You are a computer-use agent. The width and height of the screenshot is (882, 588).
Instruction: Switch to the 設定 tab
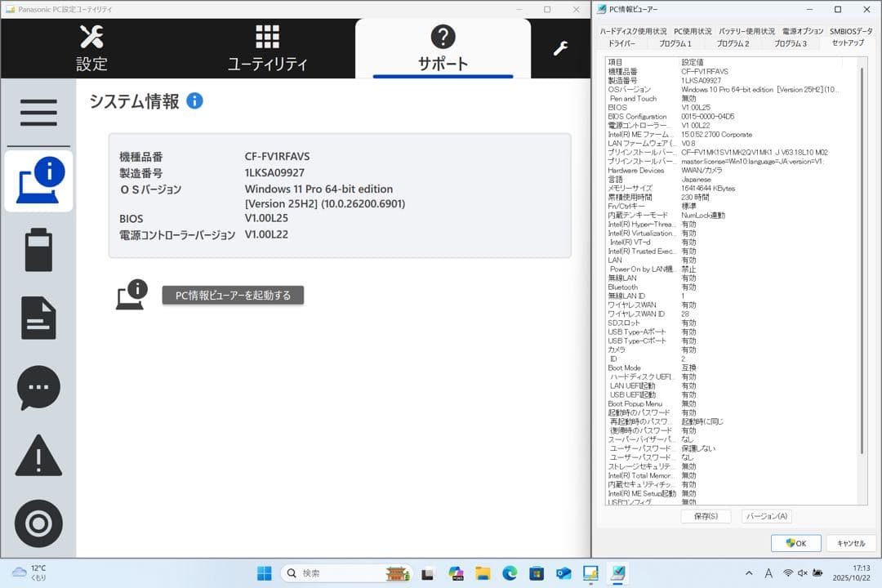coord(91,48)
